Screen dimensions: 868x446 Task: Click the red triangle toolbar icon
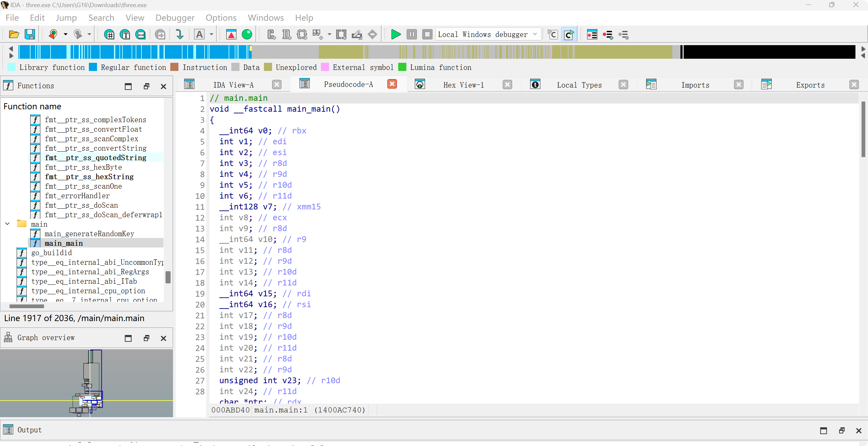[231, 34]
